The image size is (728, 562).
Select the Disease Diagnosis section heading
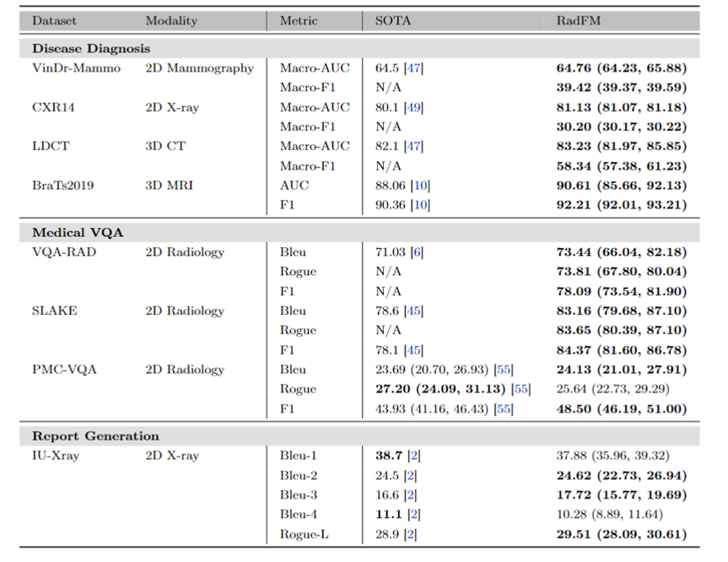click(x=91, y=48)
